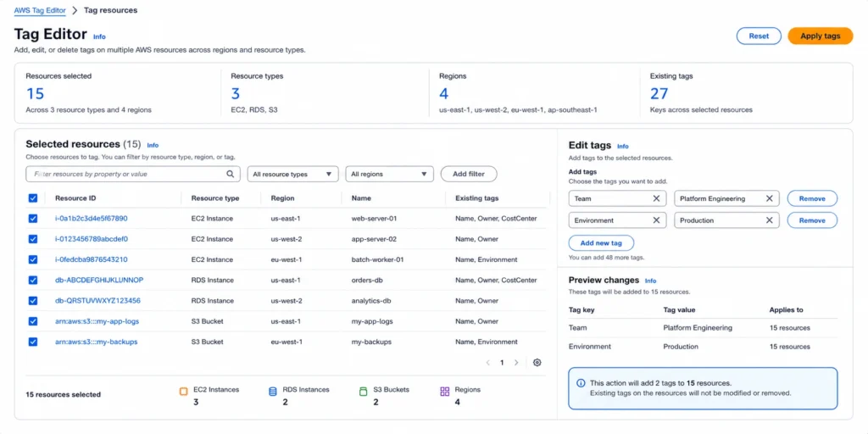Screen dimensions: 868x434
Task: Open the All regions dropdown
Action: [x=389, y=174]
